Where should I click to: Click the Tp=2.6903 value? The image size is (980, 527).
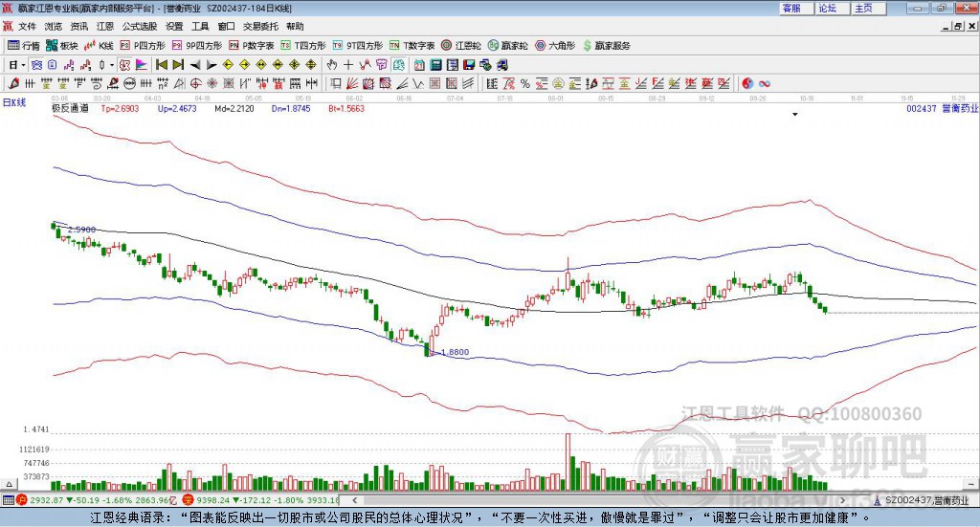[120, 108]
